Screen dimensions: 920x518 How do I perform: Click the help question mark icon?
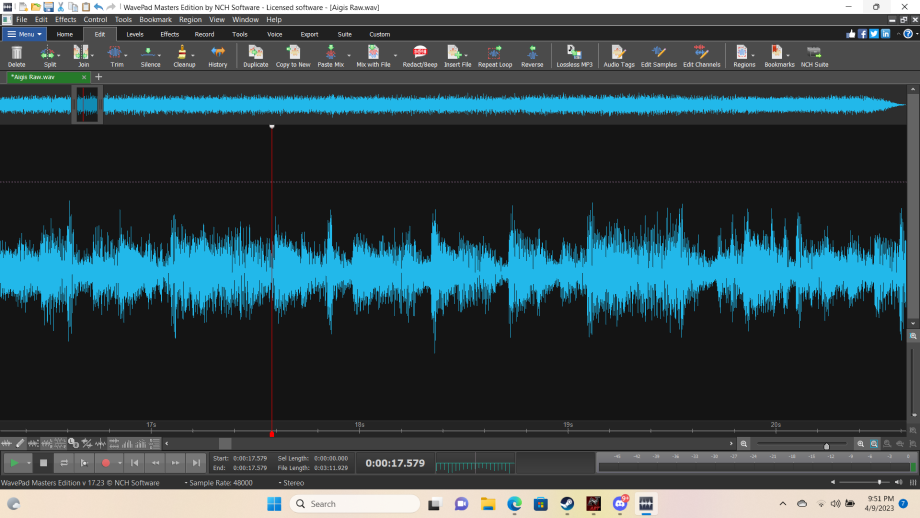coord(908,34)
